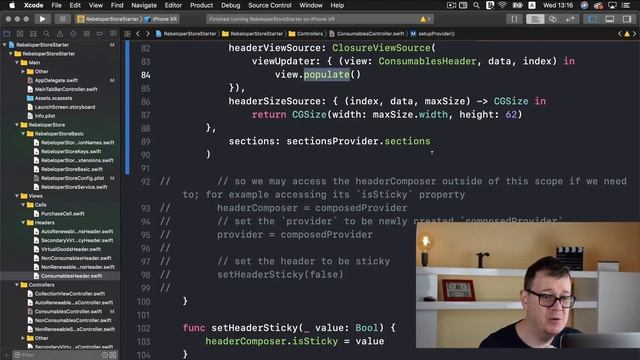Open macOS Spotlight search
The width and height of the screenshot is (640, 360).
(476, 5)
